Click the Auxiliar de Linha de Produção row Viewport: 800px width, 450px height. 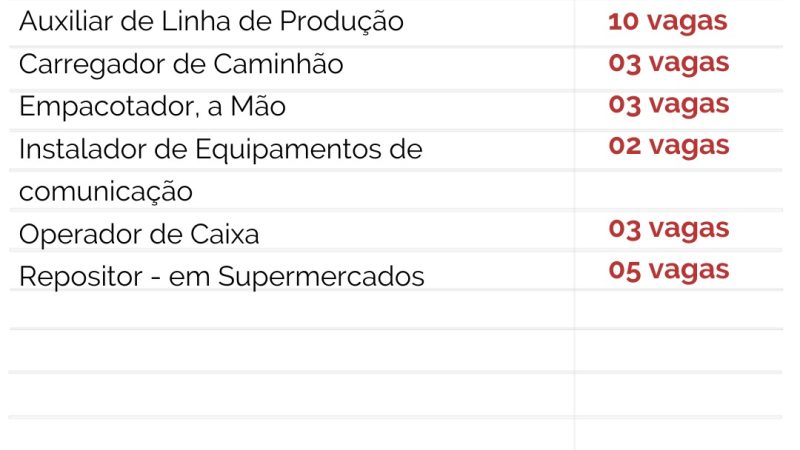tap(211, 22)
